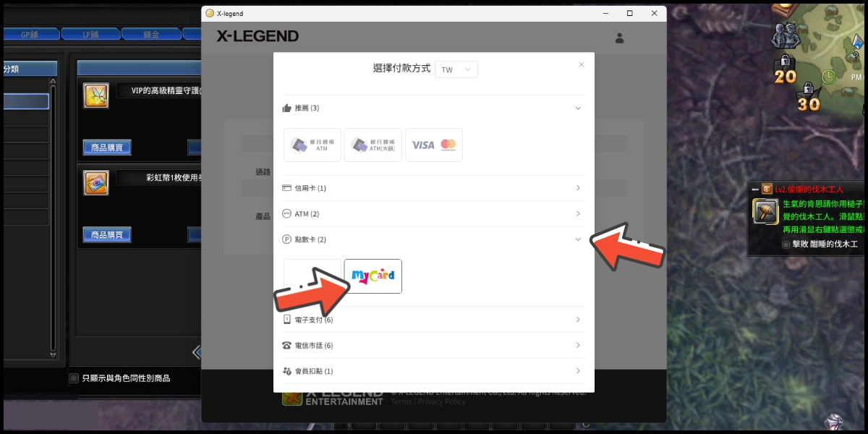Screen dimensions: 868x434
Task: Click the icon beside 電子支付
Action: [x=287, y=320]
